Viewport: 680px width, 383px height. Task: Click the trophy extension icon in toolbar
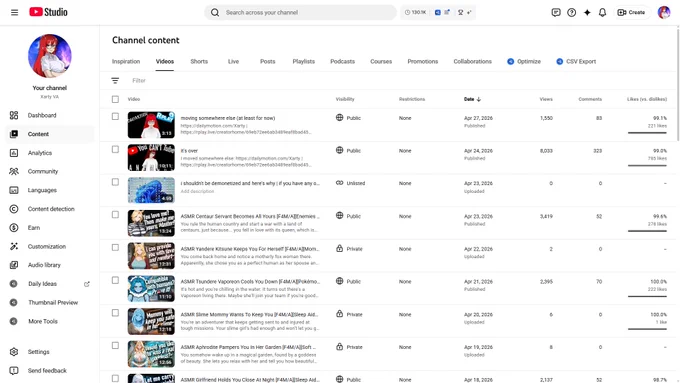[x=461, y=13]
